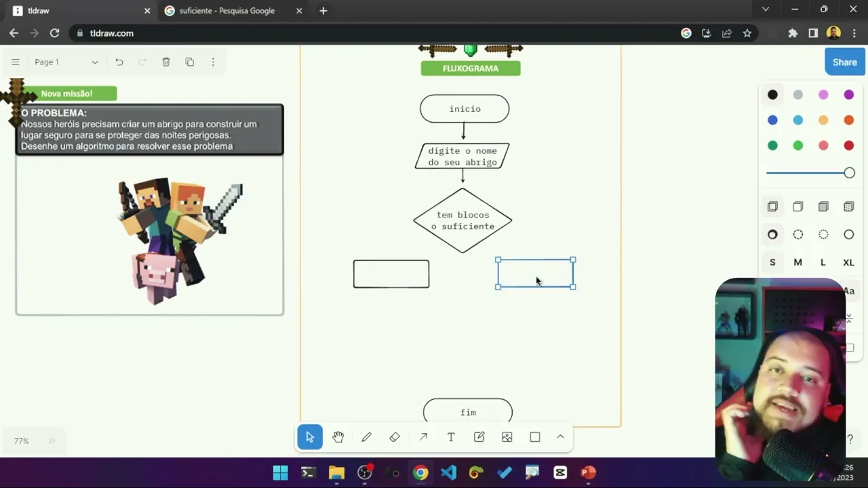Delete selected shape with trash icon
The width and height of the screenshot is (868, 488).
coord(166,62)
